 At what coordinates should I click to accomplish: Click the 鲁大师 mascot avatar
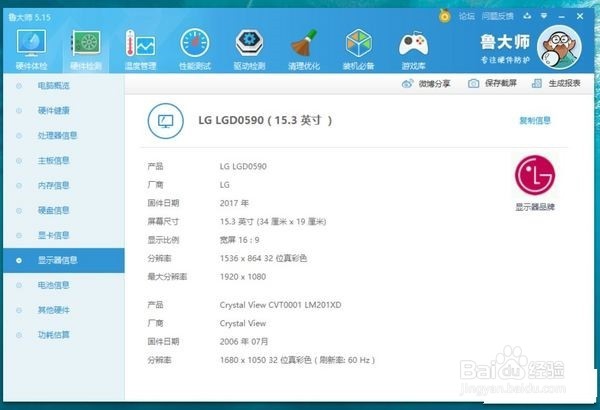559,47
